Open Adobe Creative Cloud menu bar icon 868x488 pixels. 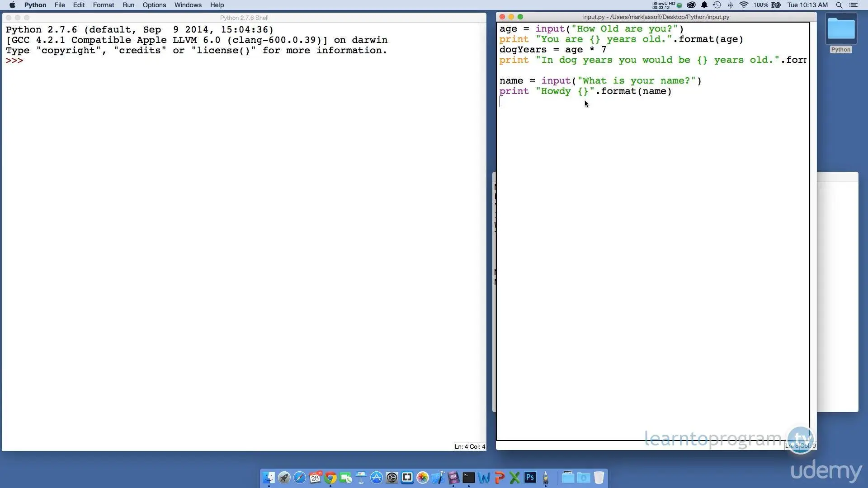[x=691, y=5]
